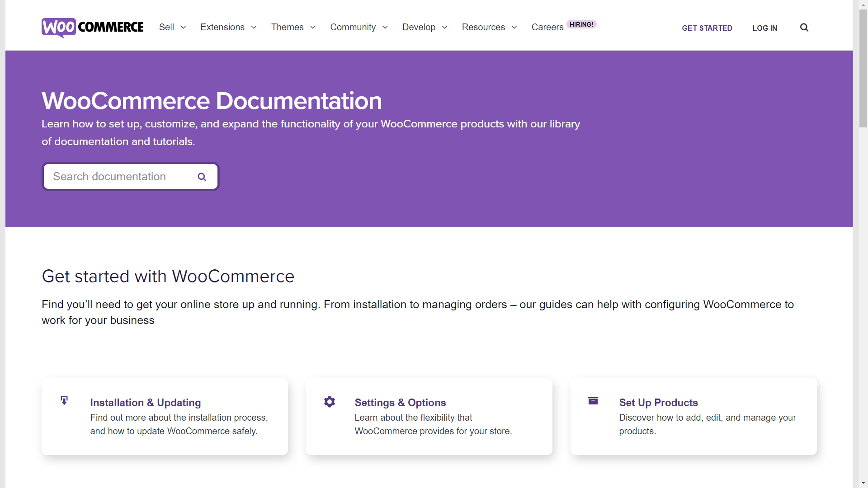This screenshot has height=488, width=868.
Task: Click the scrollbar up arrow
Action: click(x=863, y=4)
